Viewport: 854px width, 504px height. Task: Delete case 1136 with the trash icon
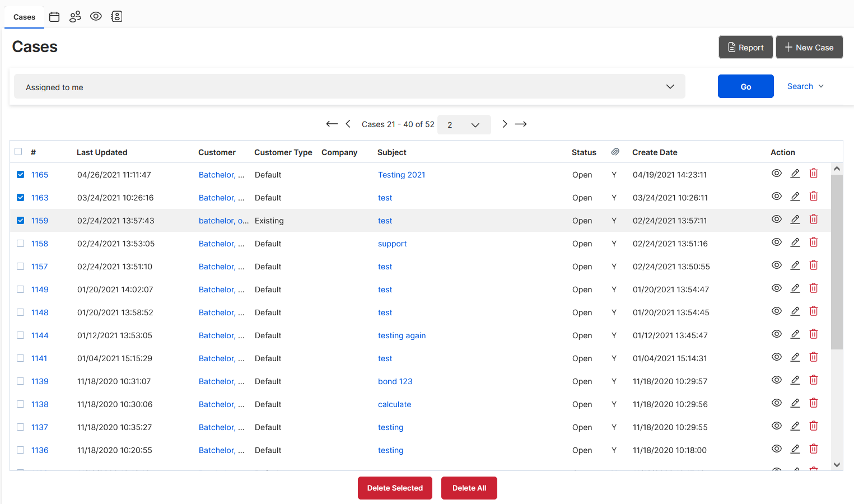click(814, 449)
